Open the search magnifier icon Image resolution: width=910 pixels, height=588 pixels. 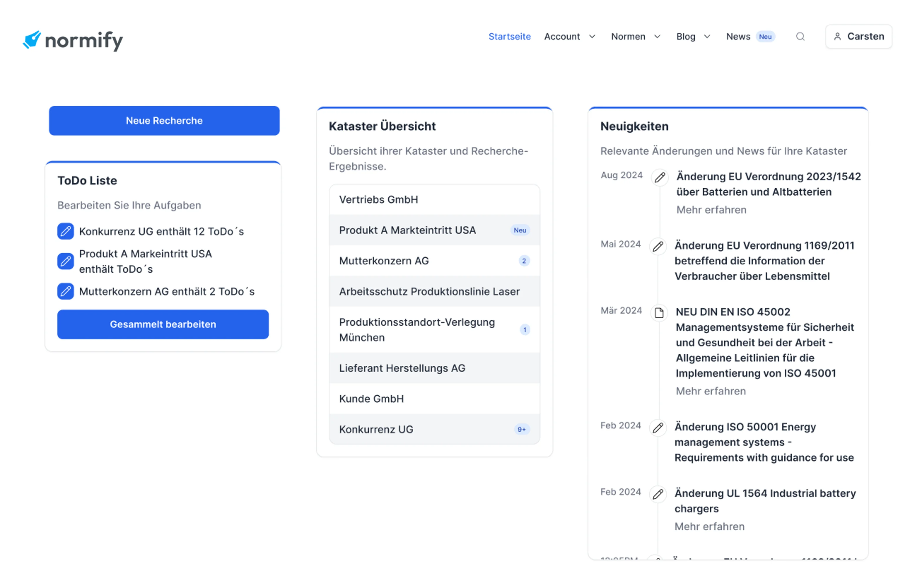point(800,37)
